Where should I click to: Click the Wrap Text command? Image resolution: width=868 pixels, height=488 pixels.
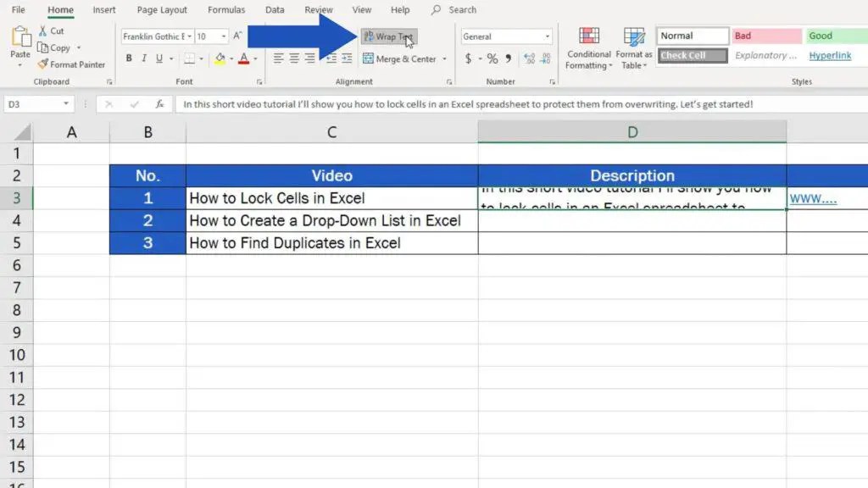coord(388,36)
